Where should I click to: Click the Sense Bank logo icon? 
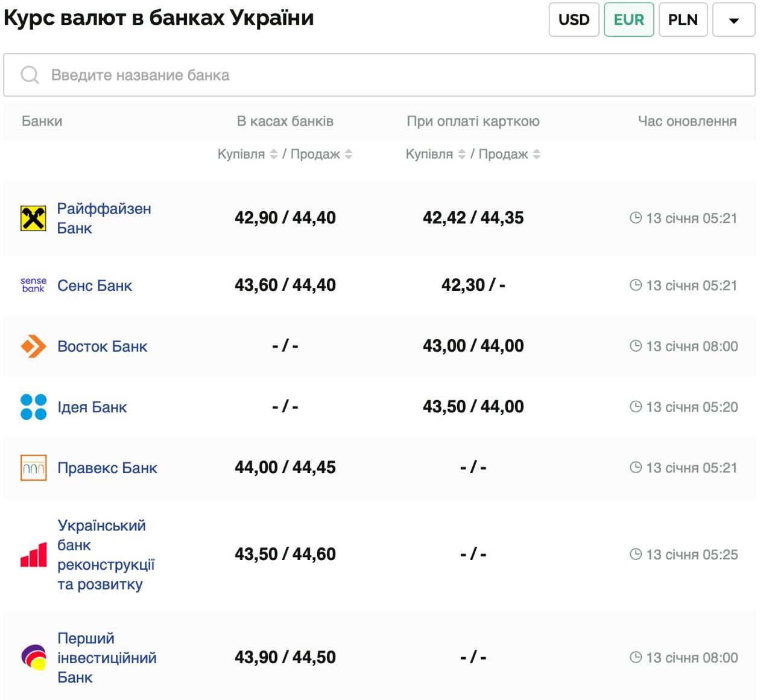coord(33,285)
